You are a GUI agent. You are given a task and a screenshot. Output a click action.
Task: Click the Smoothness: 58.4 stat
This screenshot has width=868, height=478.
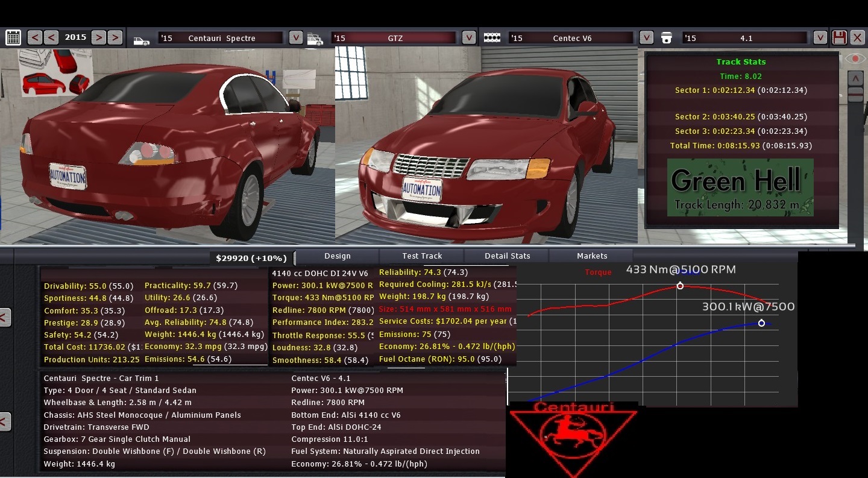[320, 360]
